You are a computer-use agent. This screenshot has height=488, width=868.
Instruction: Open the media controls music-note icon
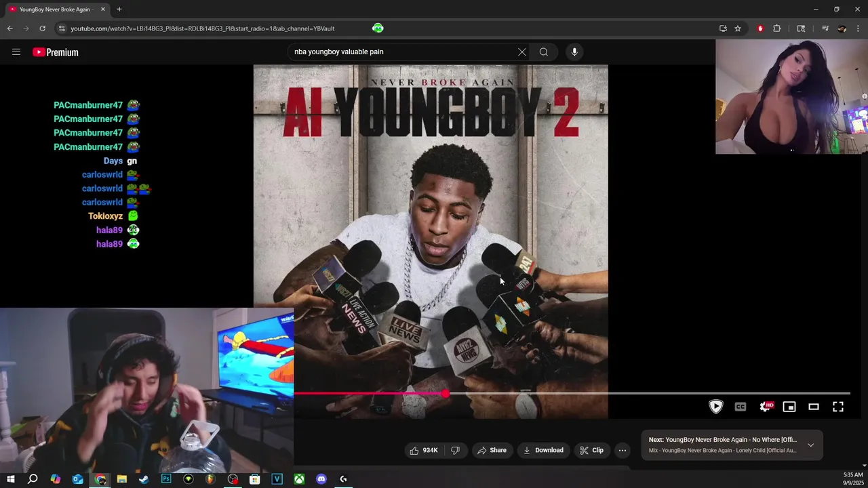pyautogui.click(x=825, y=28)
